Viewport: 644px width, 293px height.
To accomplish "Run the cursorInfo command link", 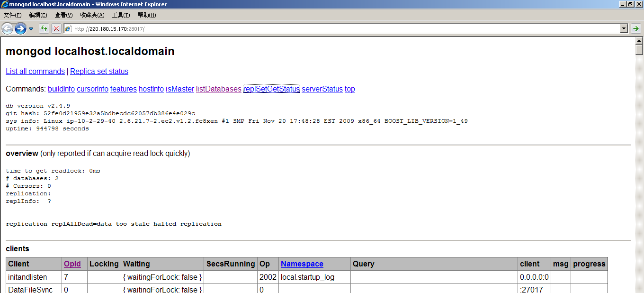I will pos(92,89).
